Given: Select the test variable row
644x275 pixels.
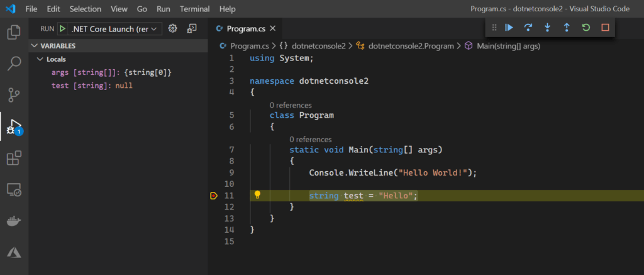Looking at the screenshot, I should point(118,86).
